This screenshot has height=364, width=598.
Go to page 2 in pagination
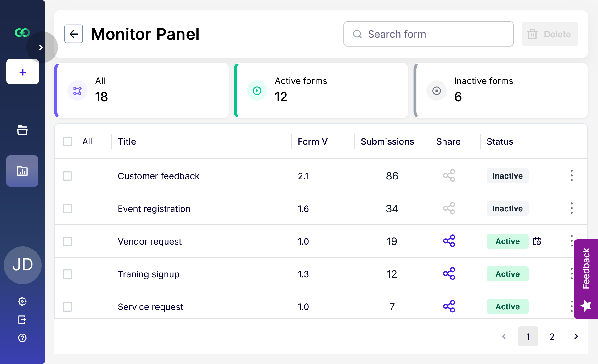(x=552, y=336)
